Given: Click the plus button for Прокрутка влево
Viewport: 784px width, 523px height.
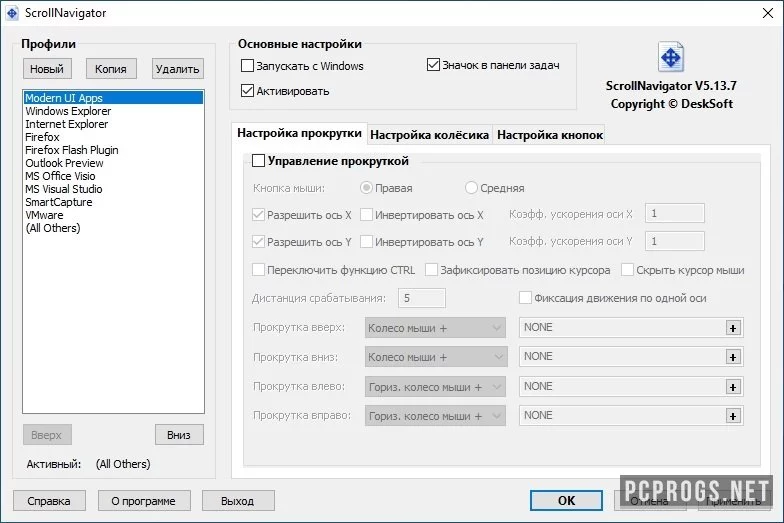Looking at the screenshot, I should point(733,386).
